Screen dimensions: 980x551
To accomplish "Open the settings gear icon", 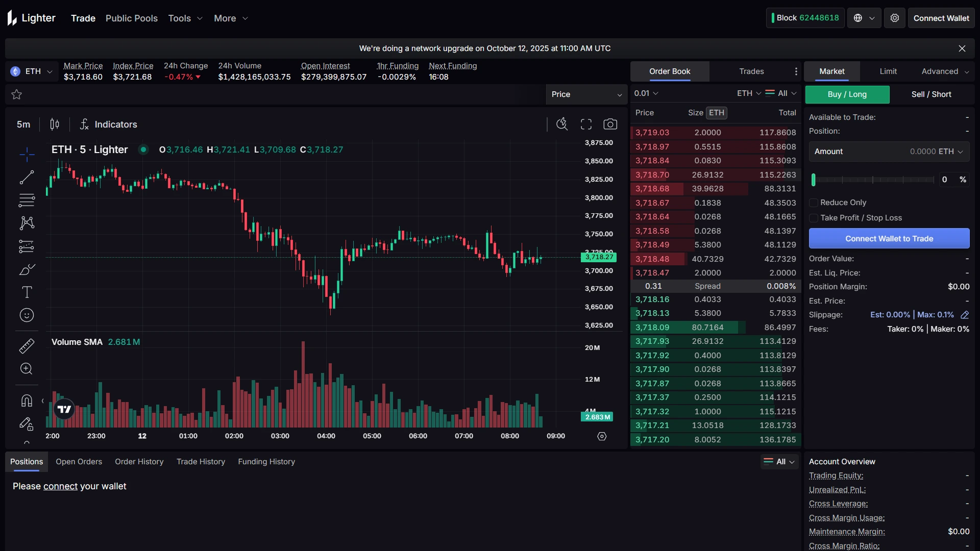I will [894, 18].
